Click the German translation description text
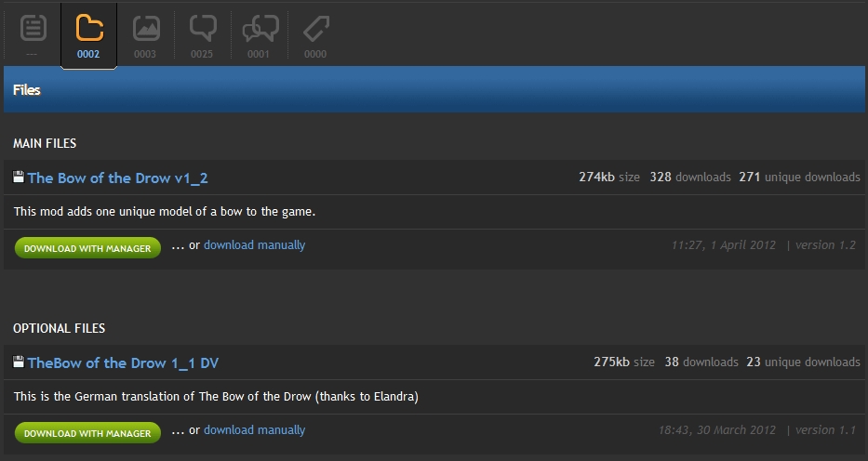The image size is (868, 461). pos(216,397)
